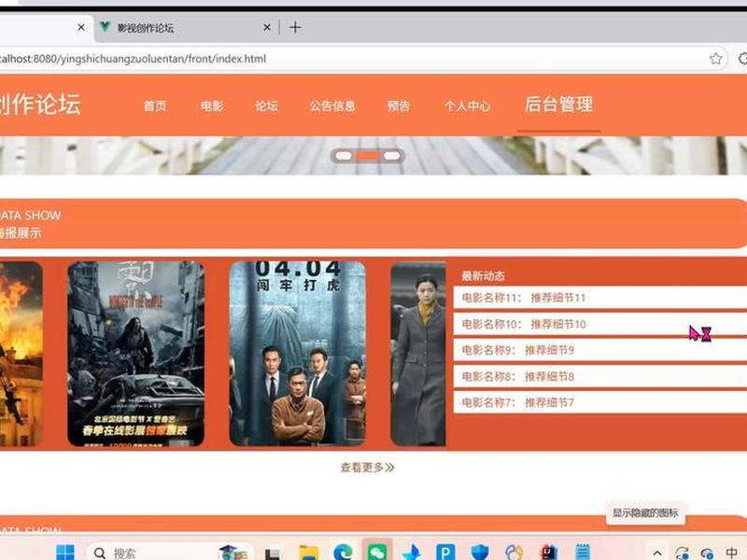747x560 pixels.
Task: Close the first browser tab
Action: 81,28
